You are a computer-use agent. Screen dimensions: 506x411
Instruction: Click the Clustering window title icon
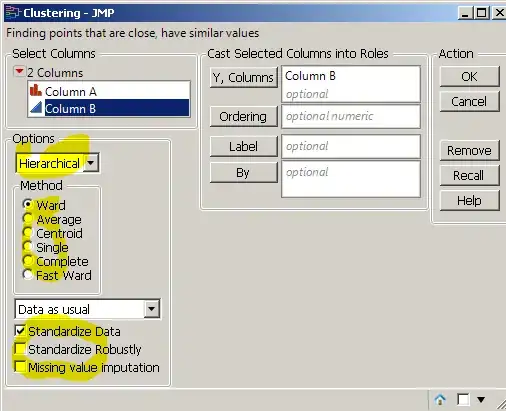13,13
